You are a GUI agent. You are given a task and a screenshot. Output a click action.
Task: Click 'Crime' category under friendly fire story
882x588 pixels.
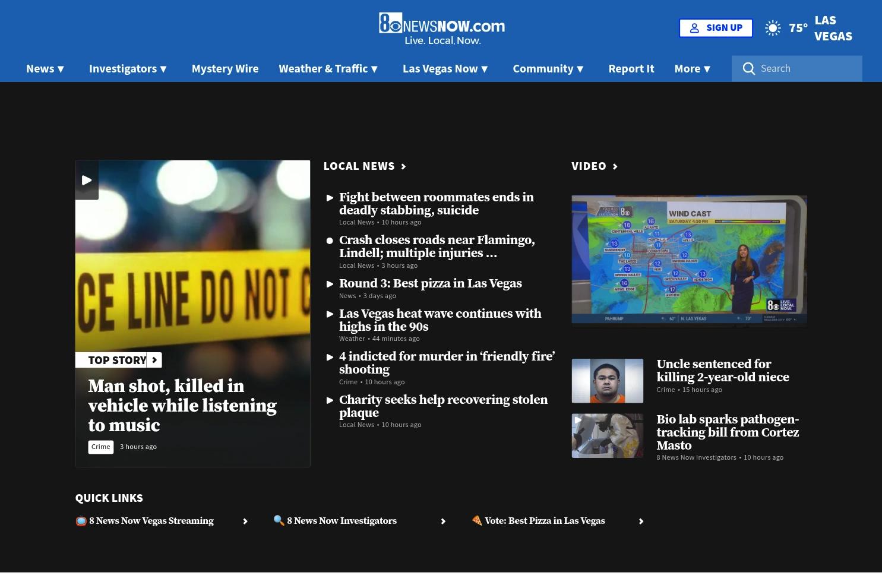348,382
